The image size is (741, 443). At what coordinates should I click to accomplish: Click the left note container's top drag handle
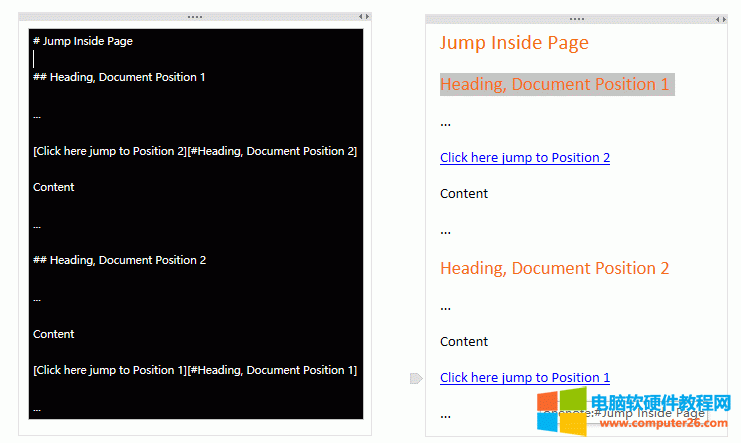(194, 17)
